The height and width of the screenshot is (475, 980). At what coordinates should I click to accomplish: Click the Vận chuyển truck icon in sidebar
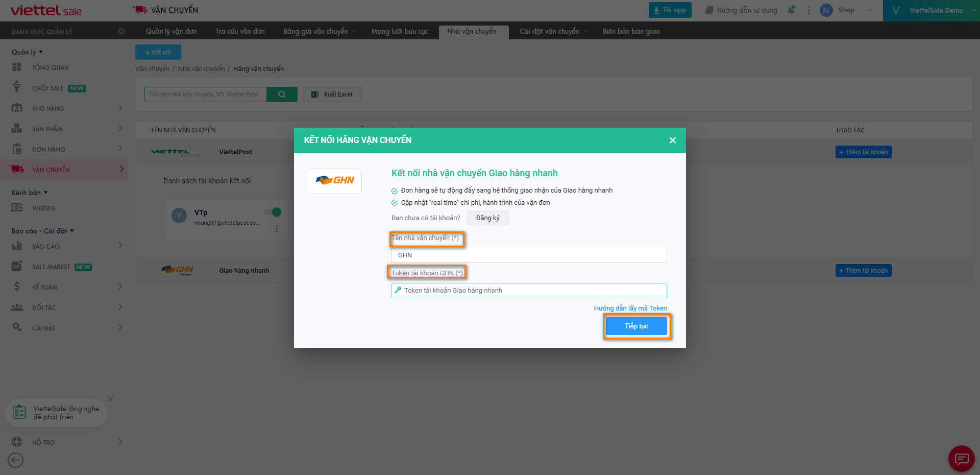tap(17, 169)
